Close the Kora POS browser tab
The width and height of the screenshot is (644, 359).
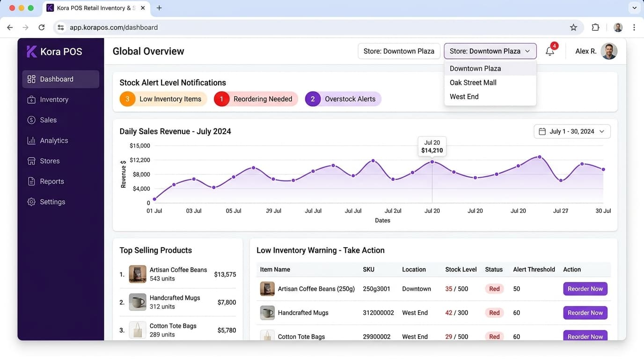(143, 8)
